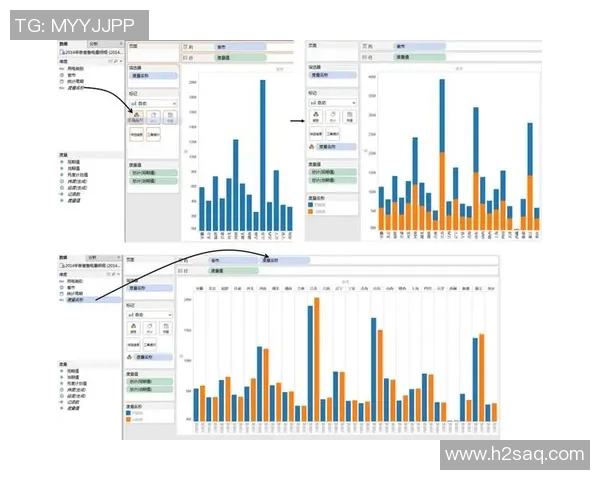Click the Color button in the top-left Marks card
Screen dimensions: 600x480
[136, 117]
